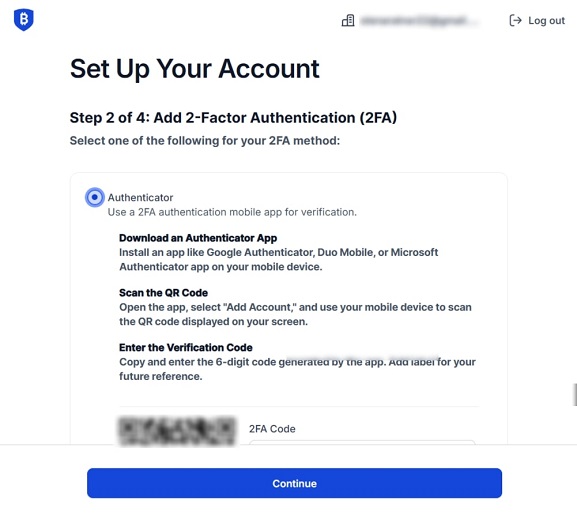Image resolution: width=577 pixels, height=515 pixels.
Task: Click the blurred QR code image
Action: 176,430
